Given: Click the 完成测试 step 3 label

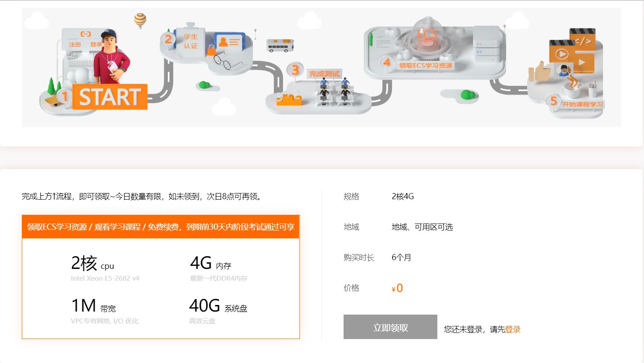Looking at the screenshot, I should point(324,74).
